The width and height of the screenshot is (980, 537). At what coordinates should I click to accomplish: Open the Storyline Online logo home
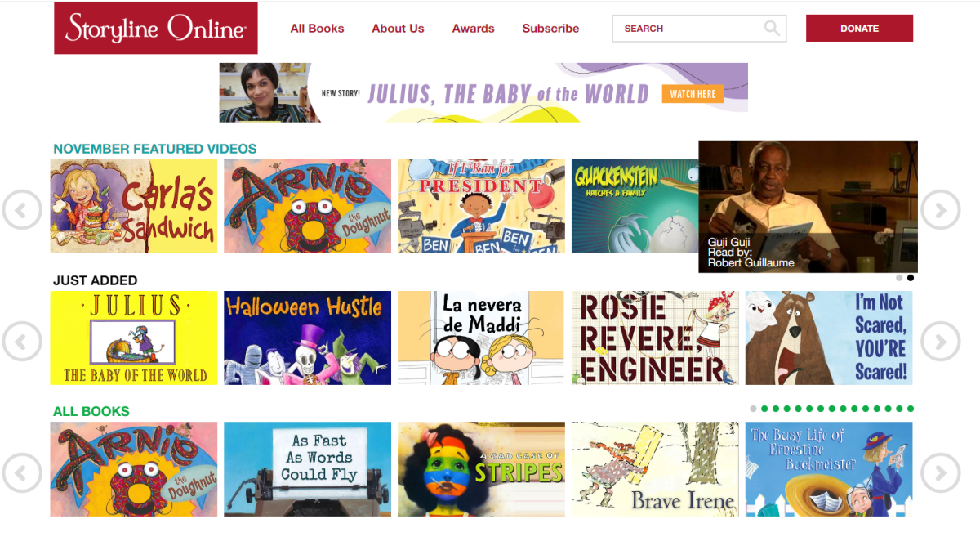[156, 28]
